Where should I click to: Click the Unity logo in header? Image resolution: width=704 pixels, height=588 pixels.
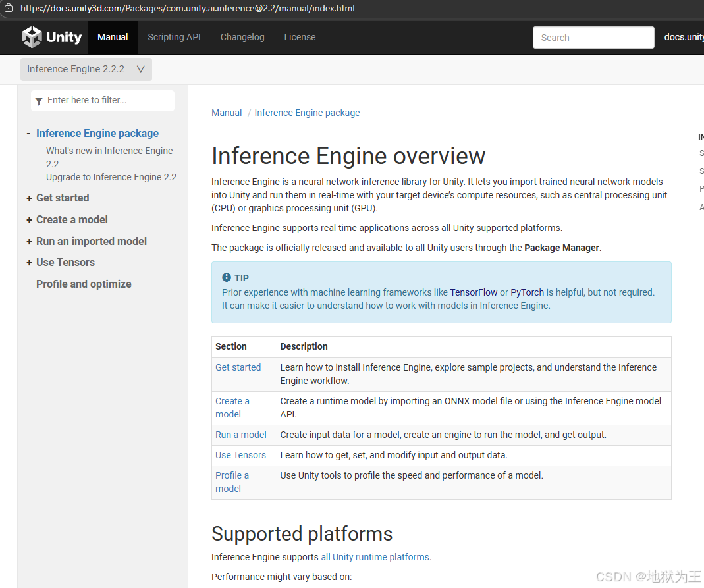[51, 37]
